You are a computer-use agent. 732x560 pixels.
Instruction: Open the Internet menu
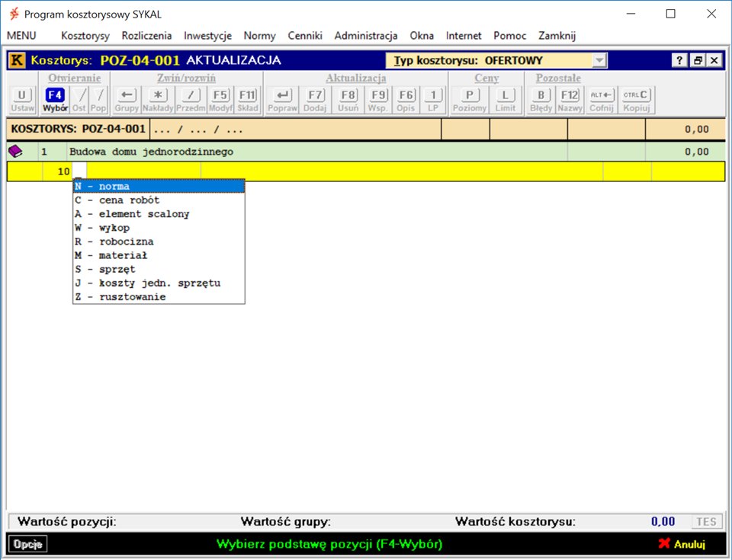tap(464, 36)
